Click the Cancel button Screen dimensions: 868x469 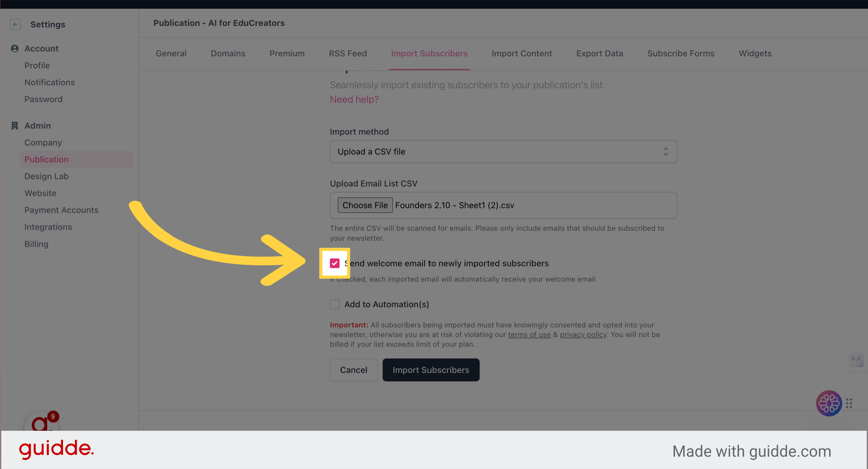tap(353, 370)
